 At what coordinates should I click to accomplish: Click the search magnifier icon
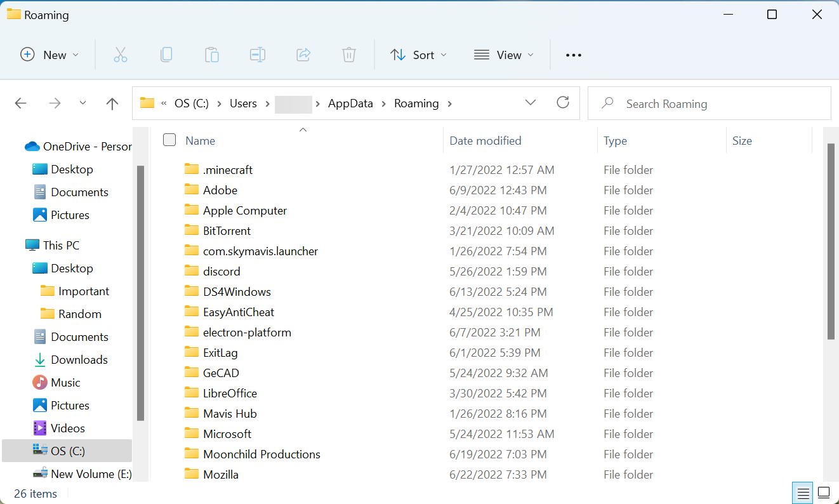tap(607, 103)
